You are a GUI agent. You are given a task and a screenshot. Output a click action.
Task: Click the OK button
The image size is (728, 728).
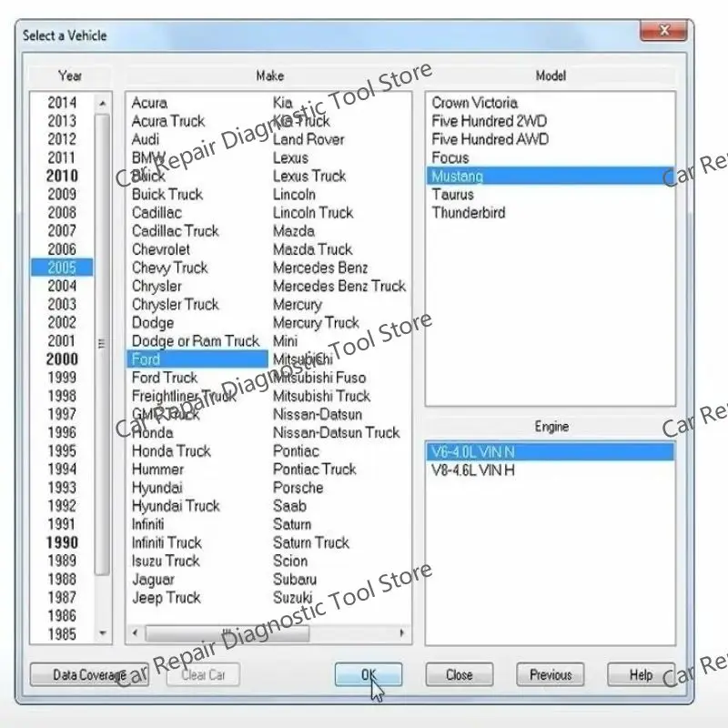tap(369, 674)
